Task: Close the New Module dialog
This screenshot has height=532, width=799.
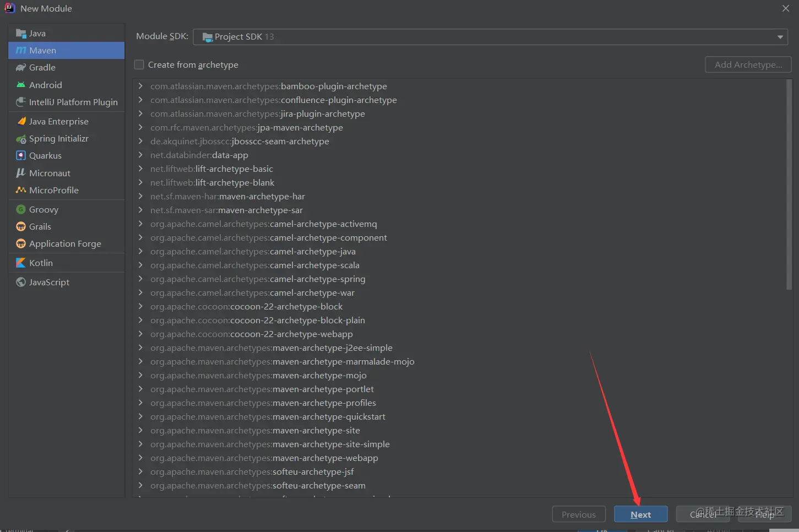Action: pyautogui.click(x=786, y=8)
